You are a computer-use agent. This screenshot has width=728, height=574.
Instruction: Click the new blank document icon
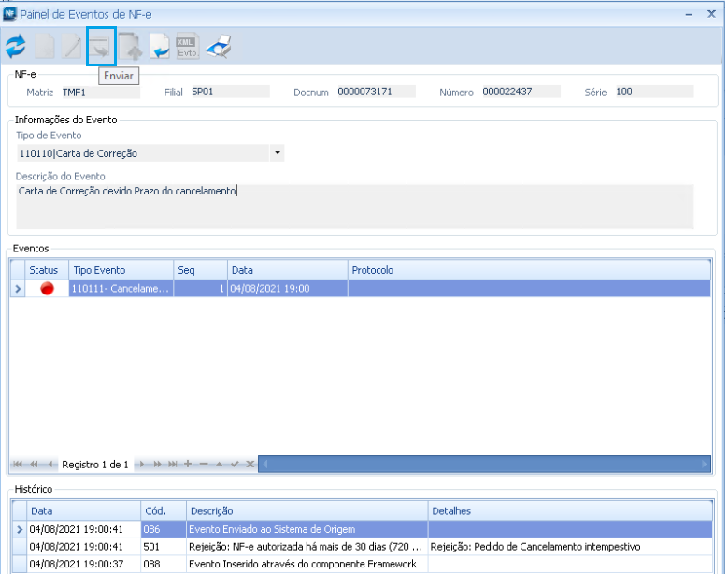click(x=44, y=46)
